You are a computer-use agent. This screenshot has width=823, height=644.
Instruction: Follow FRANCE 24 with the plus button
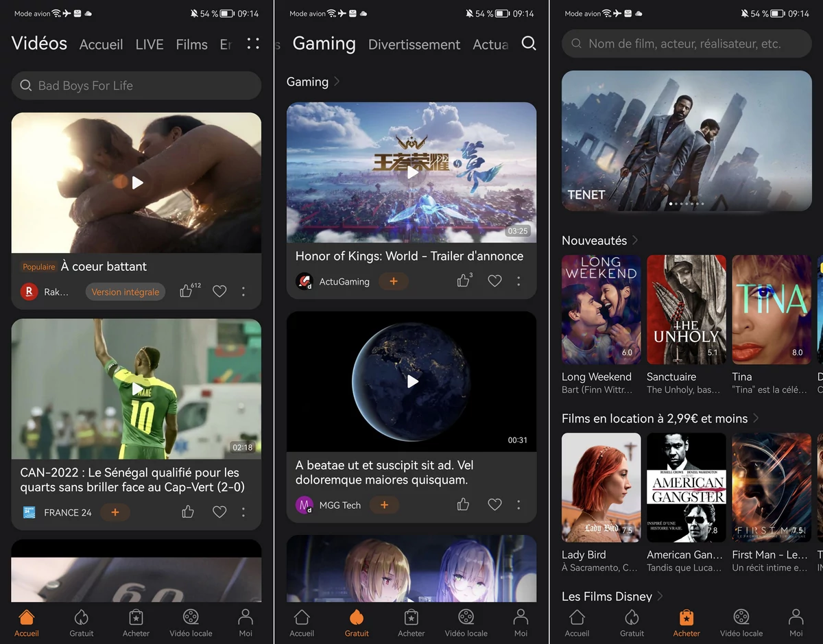[115, 512]
